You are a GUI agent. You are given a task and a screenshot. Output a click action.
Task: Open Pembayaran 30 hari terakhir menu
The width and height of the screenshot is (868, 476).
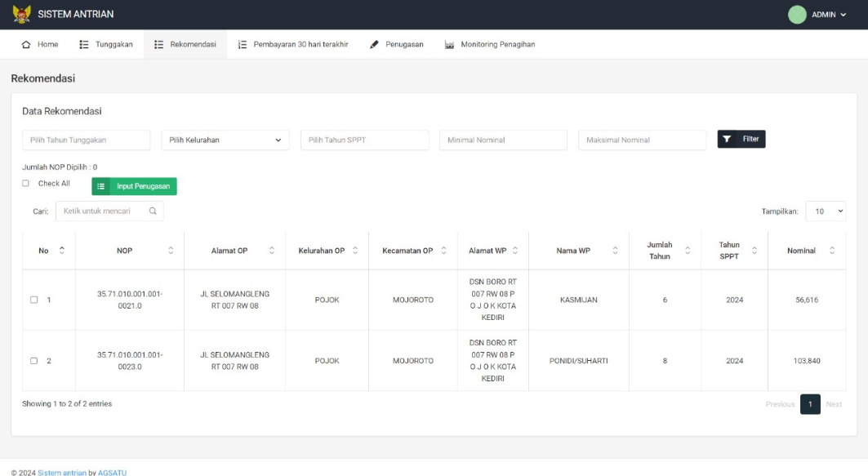click(293, 44)
